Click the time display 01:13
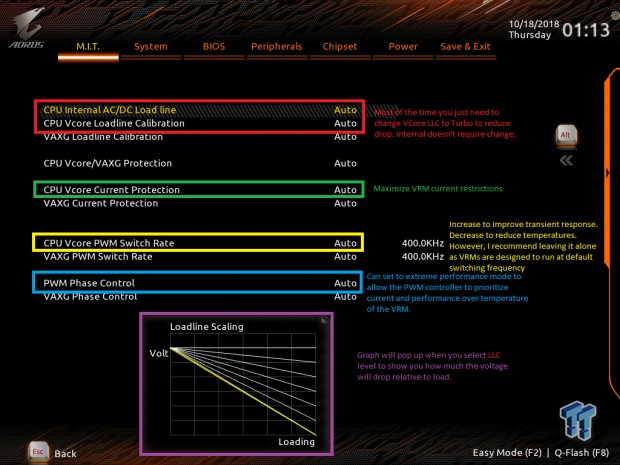Image resolution: width=620 pixels, height=465 pixels. tap(586, 30)
